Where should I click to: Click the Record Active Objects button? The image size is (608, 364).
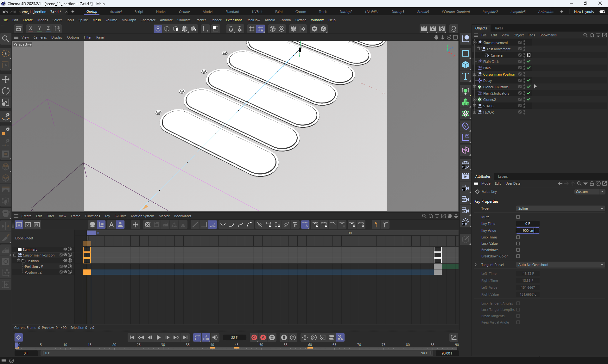(x=254, y=337)
